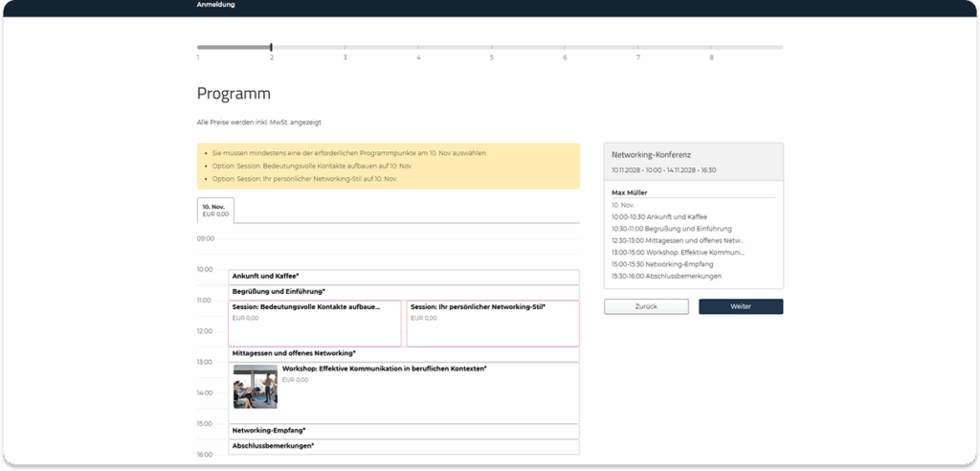Image resolution: width=980 pixels, height=471 pixels.
Task: Click the Zurück button
Action: tap(646, 306)
